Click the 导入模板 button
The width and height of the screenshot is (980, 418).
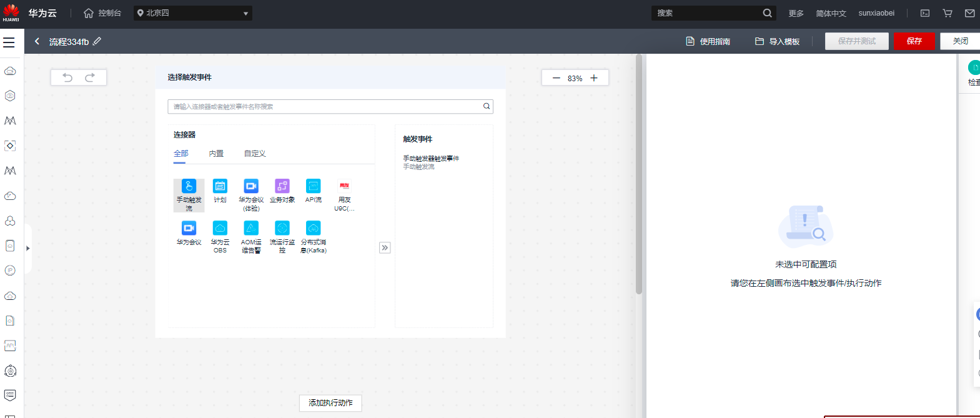tap(777, 41)
